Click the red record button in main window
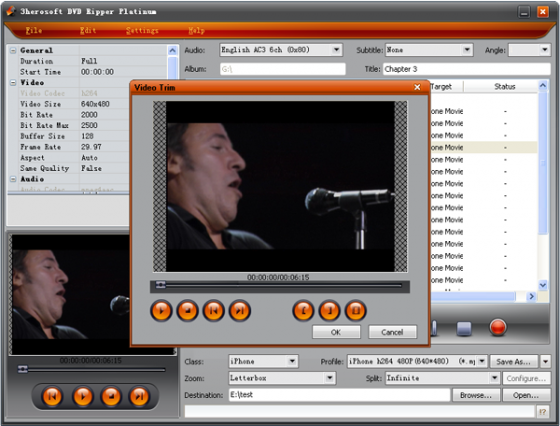 click(x=498, y=327)
